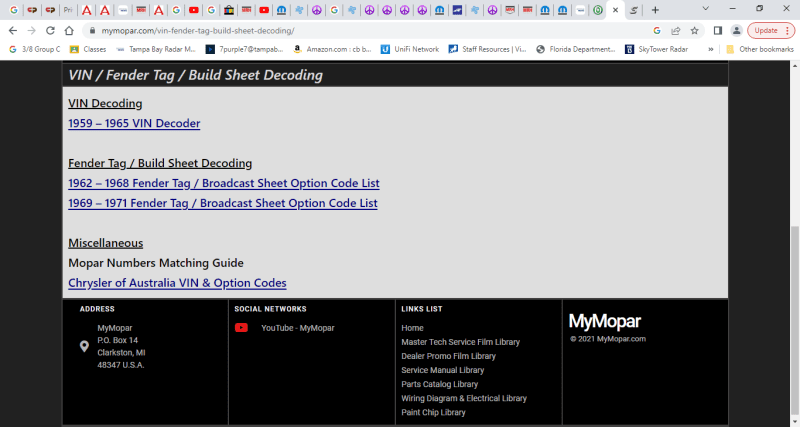Open the YouTube - MyMopar link
800x427 pixels.
tap(298, 328)
